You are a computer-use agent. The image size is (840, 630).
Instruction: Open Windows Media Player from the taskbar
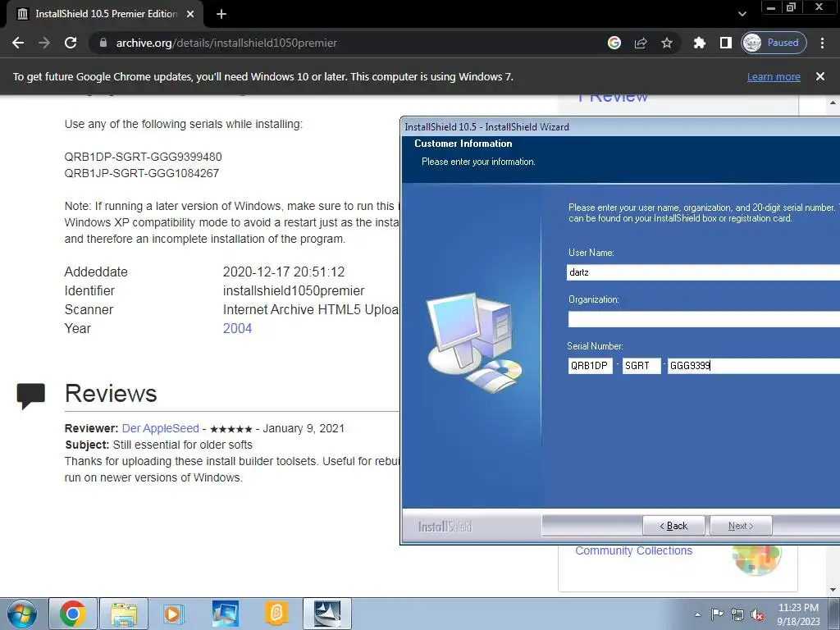click(x=174, y=614)
